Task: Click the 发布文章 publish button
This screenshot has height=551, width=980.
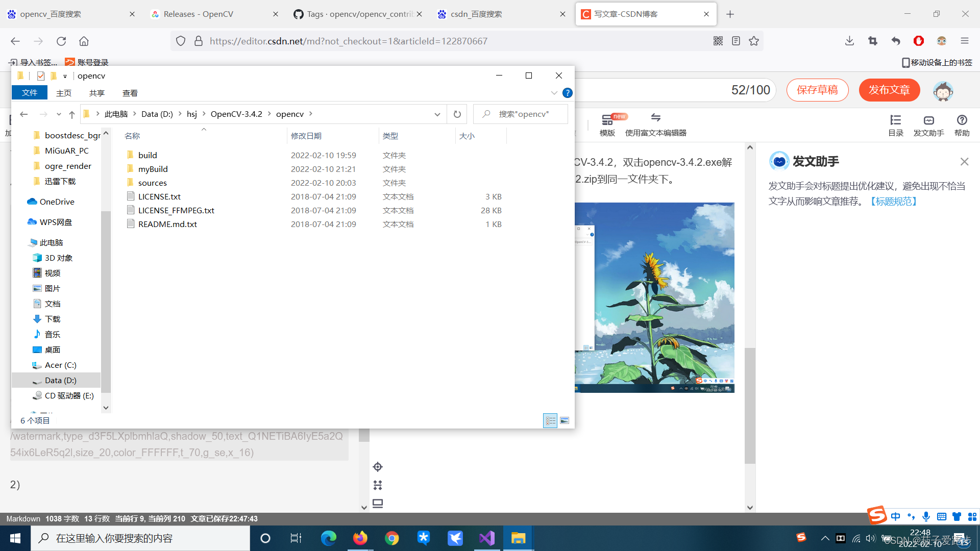Action: [x=889, y=90]
